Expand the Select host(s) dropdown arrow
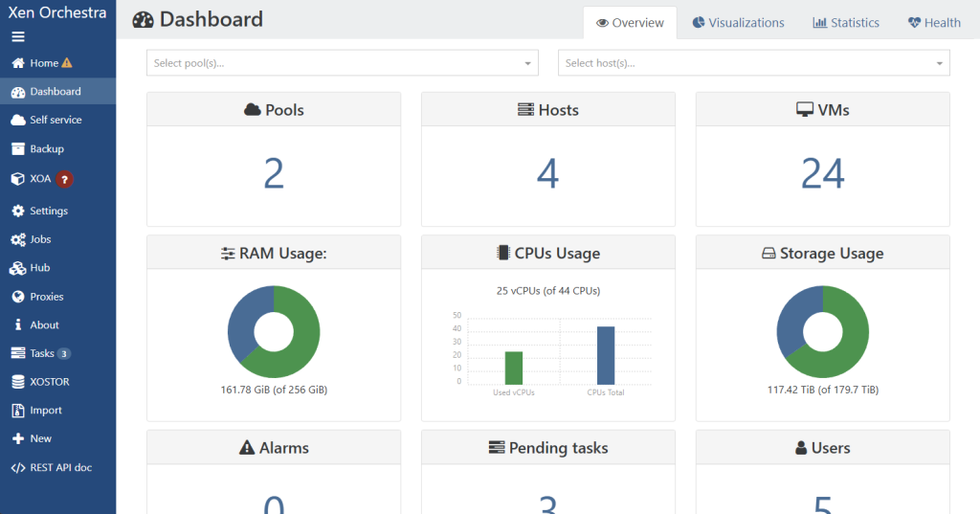The height and width of the screenshot is (514, 980). click(939, 63)
